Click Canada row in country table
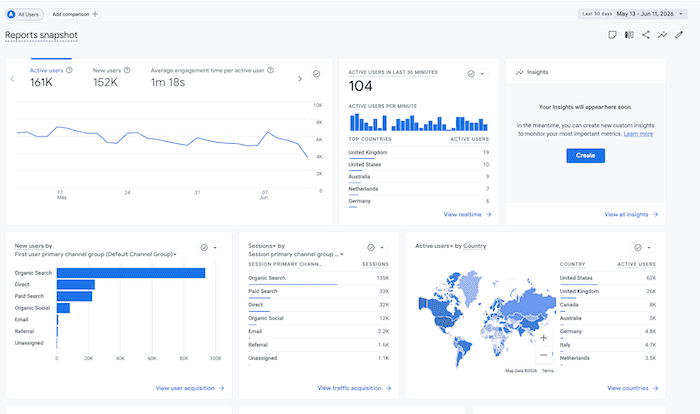This screenshot has height=414, width=700. 608,305
